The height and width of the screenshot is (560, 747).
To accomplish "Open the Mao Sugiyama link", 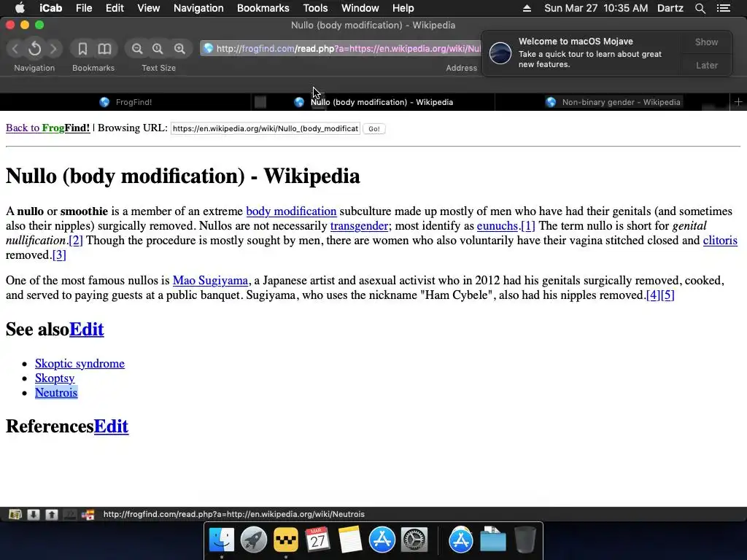I will [210, 281].
